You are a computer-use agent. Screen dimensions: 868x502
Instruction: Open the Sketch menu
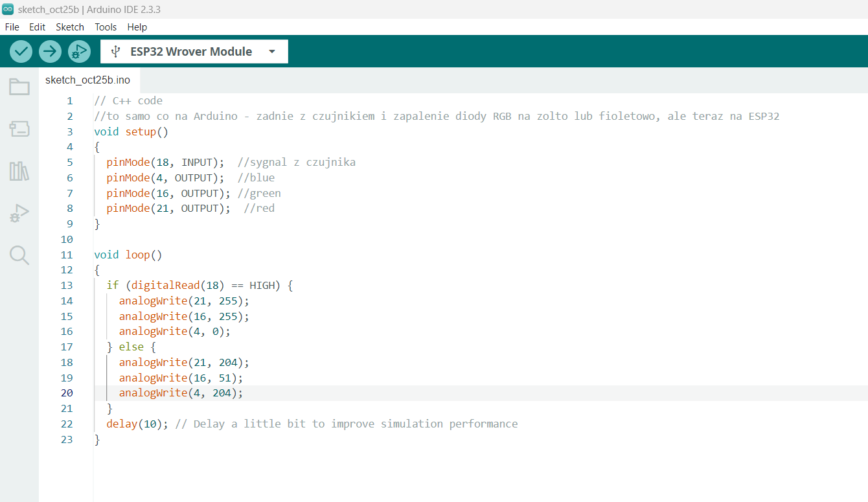tap(70, 27)
